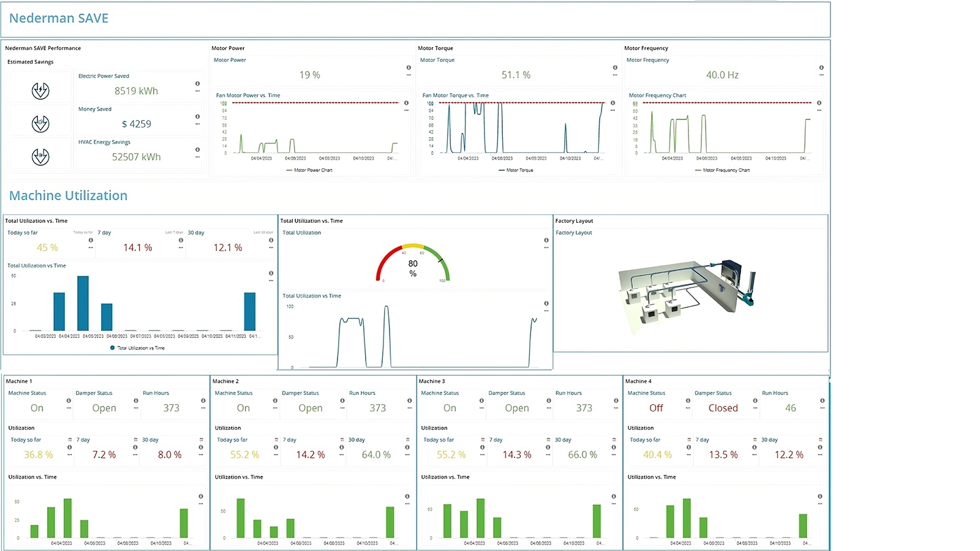Show info for Motor Frequency Chart
The image size is (980, 551).
click(819, 103)
